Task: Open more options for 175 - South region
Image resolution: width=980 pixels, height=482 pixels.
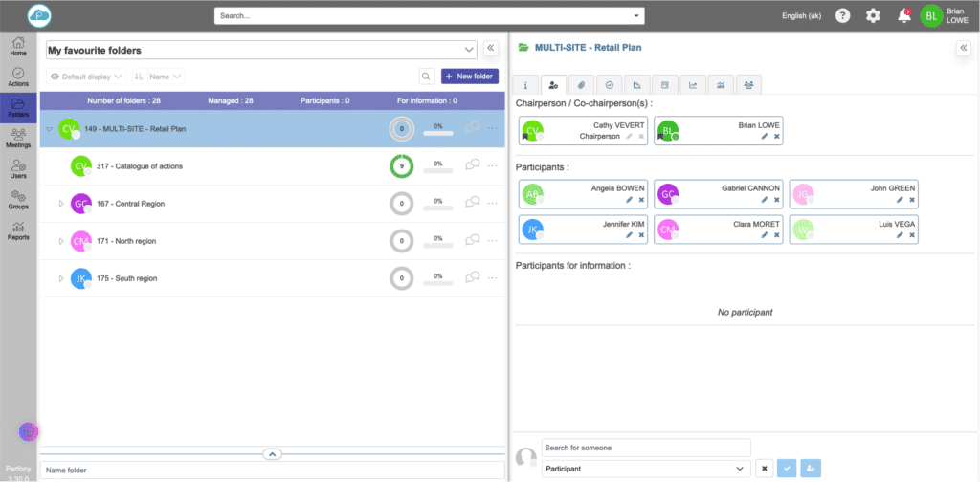Action: tap(493, 278)
